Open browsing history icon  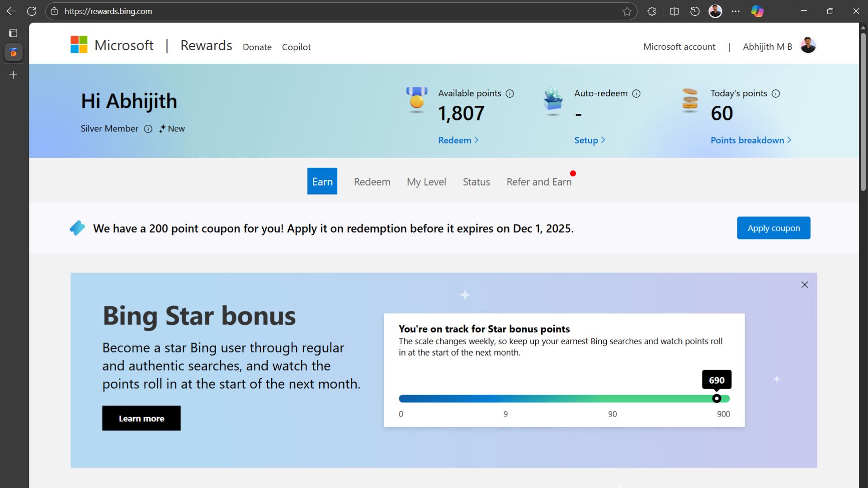pos(694,11)
